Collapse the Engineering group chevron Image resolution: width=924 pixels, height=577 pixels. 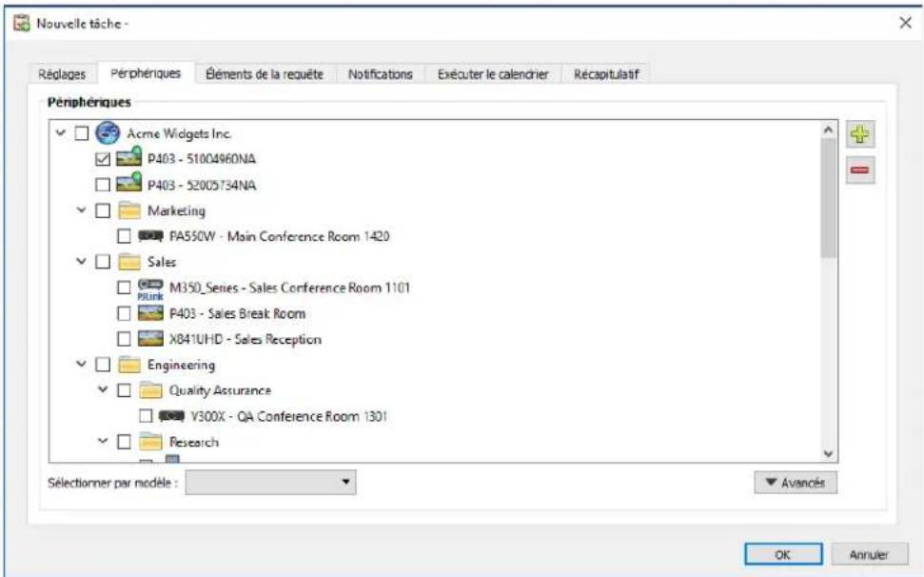pos(82,365)
